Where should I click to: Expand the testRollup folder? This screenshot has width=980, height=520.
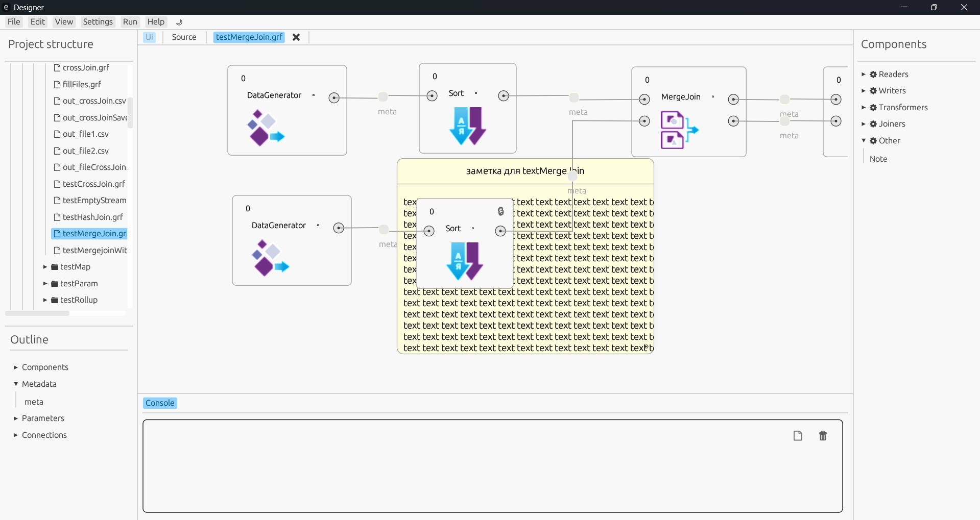click(45, 300)
